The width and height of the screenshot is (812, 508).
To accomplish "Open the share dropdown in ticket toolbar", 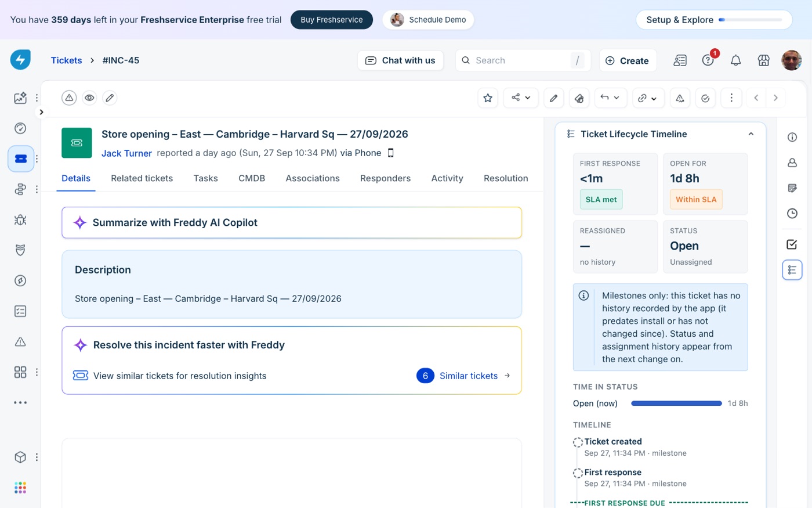I will coord(521,98).
